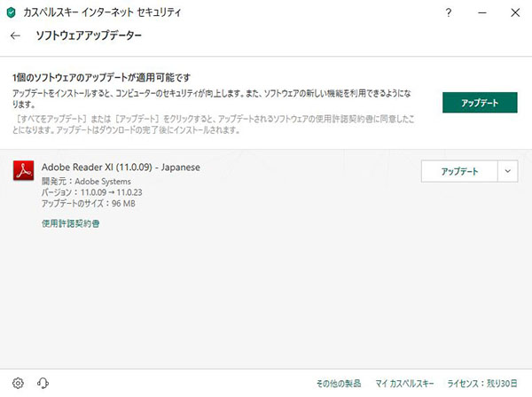Click the 1個のソフトウェアのアップデートが適用可能です heading
The height and width of the screenshot is (397, 532).
[x=101, y=78]
